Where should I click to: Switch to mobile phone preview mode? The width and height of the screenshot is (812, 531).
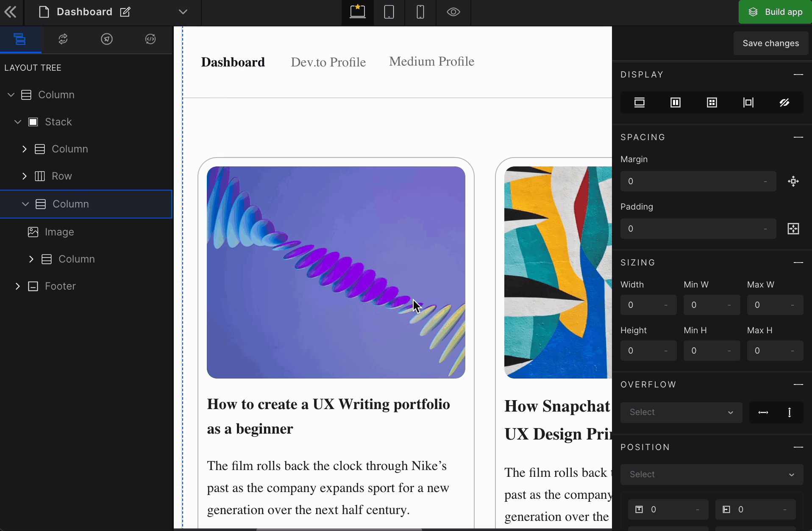point(420,12)
